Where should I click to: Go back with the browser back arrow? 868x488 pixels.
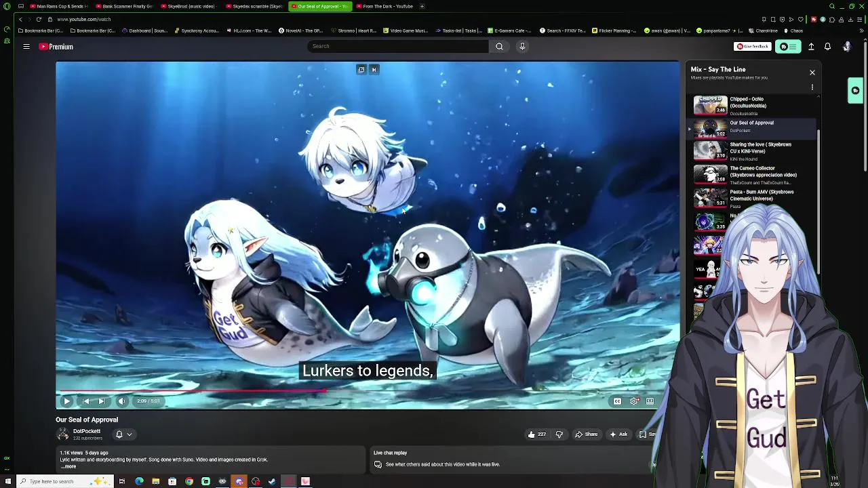click(x=20, y=19)
